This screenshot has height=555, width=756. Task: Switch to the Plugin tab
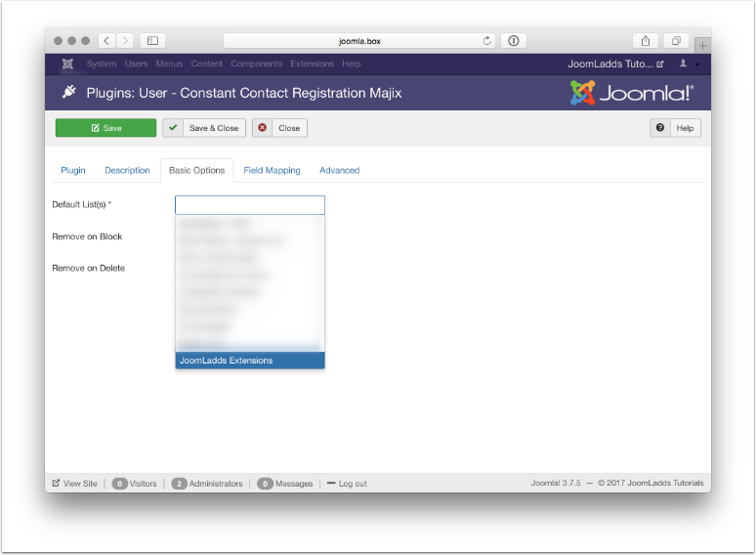[73, 170]
